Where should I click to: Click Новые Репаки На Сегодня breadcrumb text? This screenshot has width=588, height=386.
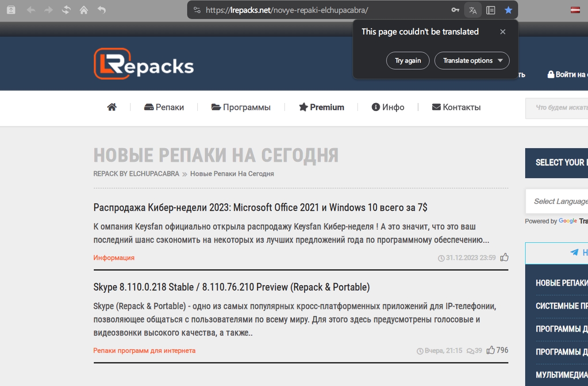point(232,174)
